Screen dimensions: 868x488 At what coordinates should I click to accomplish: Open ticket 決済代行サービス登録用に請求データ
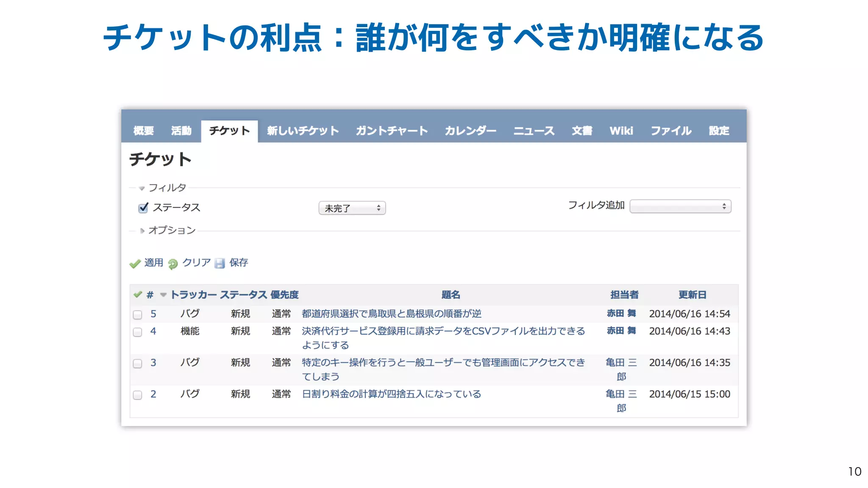pos(443,338)
